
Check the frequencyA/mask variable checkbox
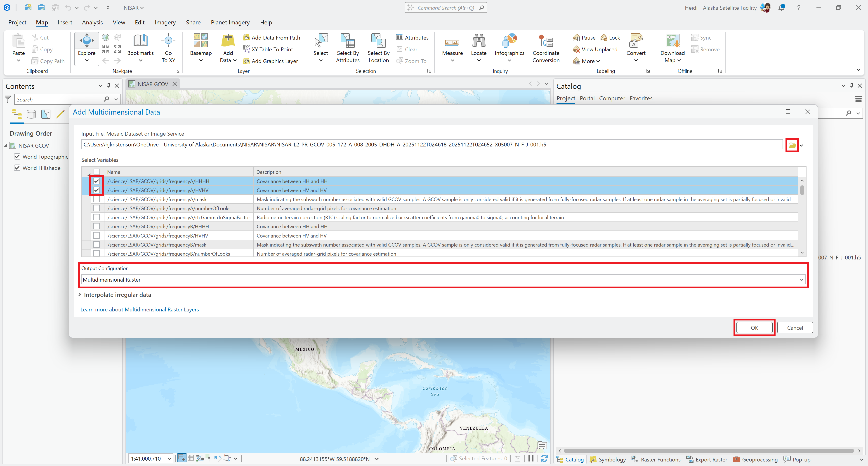(97, 199)
